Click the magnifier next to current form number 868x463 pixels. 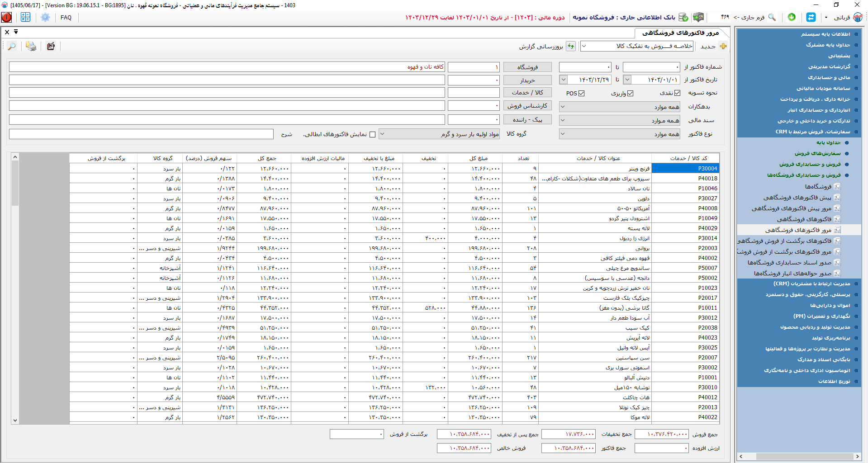click(x=772, y=17)
